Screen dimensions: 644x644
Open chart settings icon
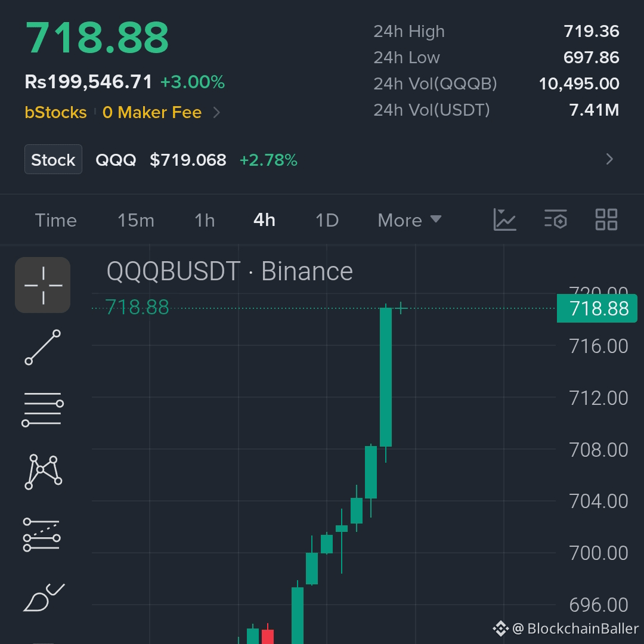point(556,219)
